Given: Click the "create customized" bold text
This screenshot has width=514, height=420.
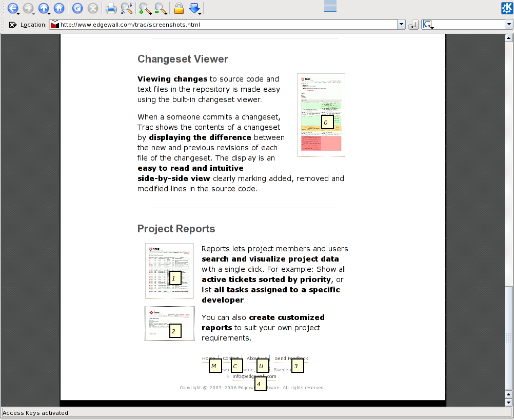Looking at the screenshot, I should 287,317.
